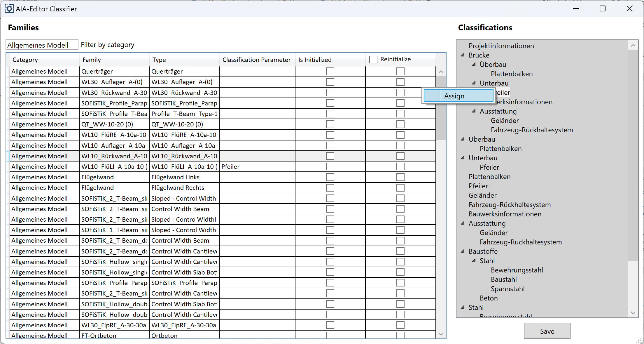Select Beton under Baustoffe
The height and width of the screenshot is (344, 644).
pos(489,298)
